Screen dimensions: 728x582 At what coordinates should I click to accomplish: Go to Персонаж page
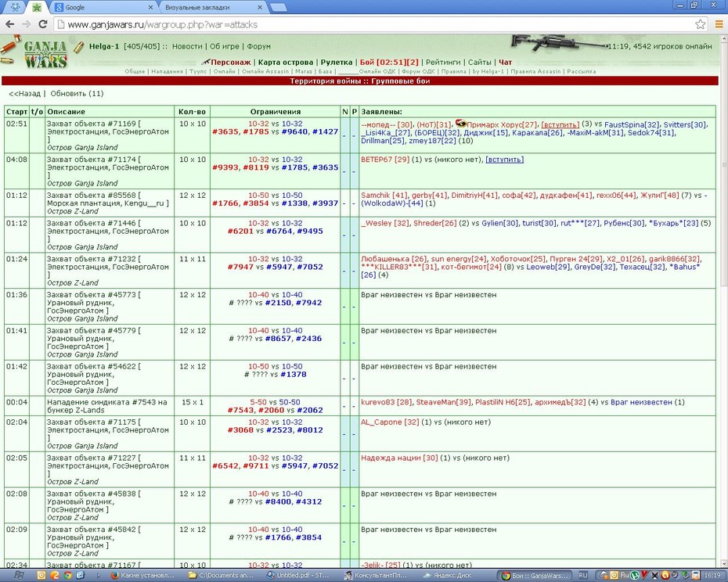230,63
